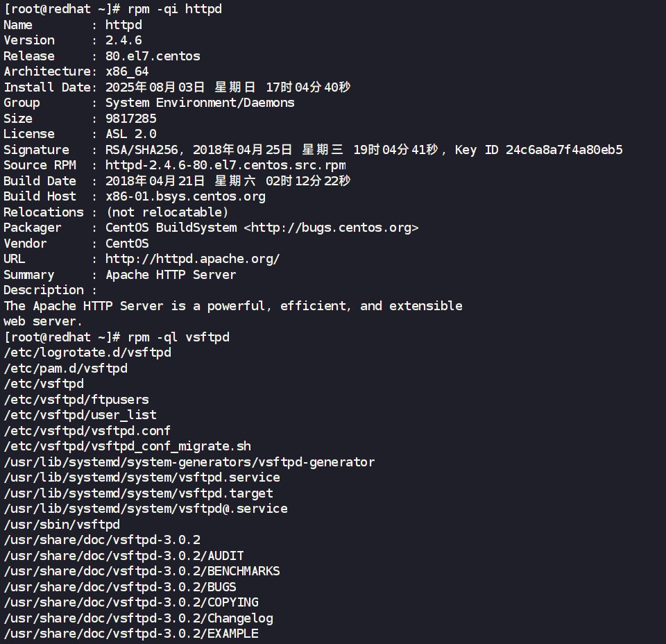
Task: Click the vsftpd-generator path line
Action: click(189, 462)
